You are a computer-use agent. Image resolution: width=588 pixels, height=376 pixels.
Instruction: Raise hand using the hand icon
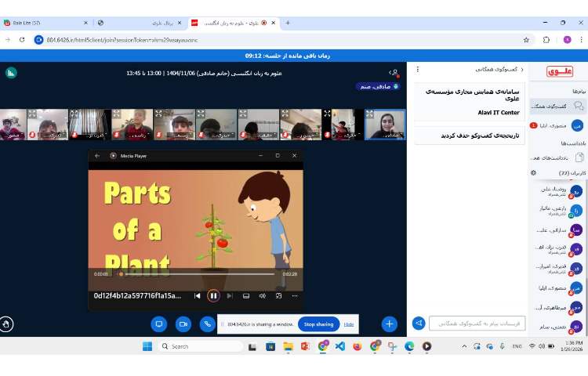click(6, 324)
